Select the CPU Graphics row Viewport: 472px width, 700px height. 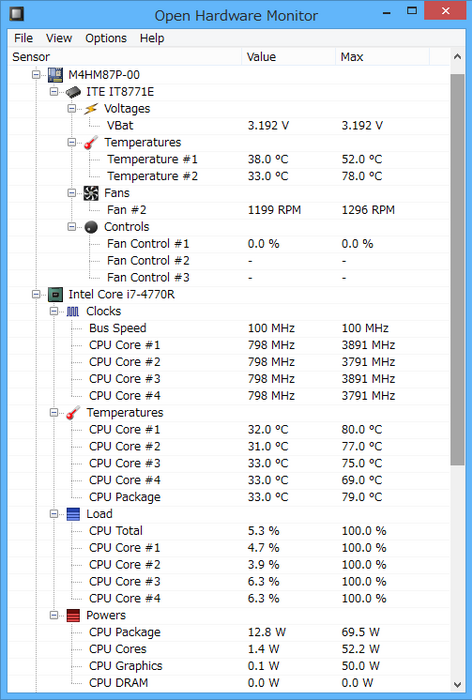229,666
